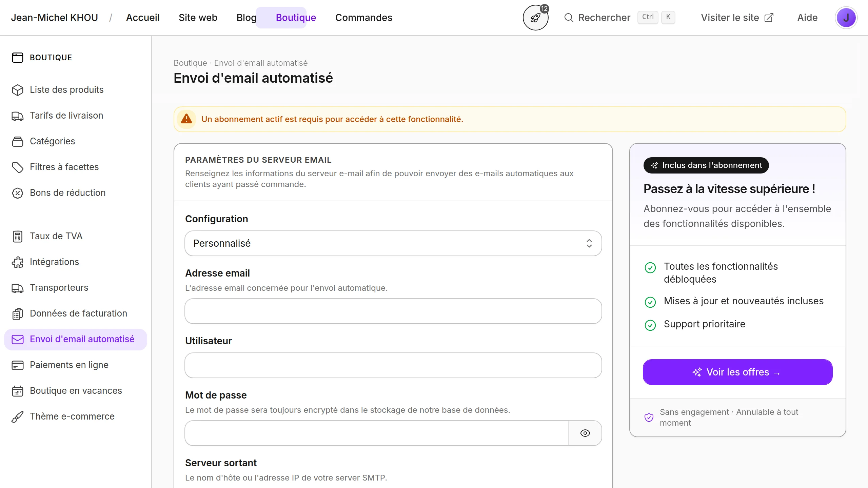Click the Liste des produits box icon
868x488 pixels.
[x=17, y=90]
